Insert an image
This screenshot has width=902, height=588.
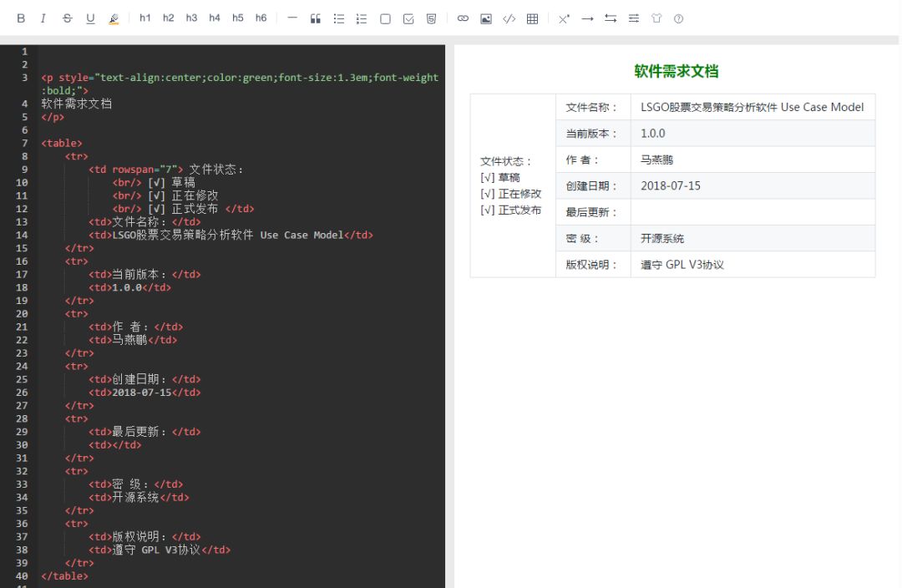[485, 18]
